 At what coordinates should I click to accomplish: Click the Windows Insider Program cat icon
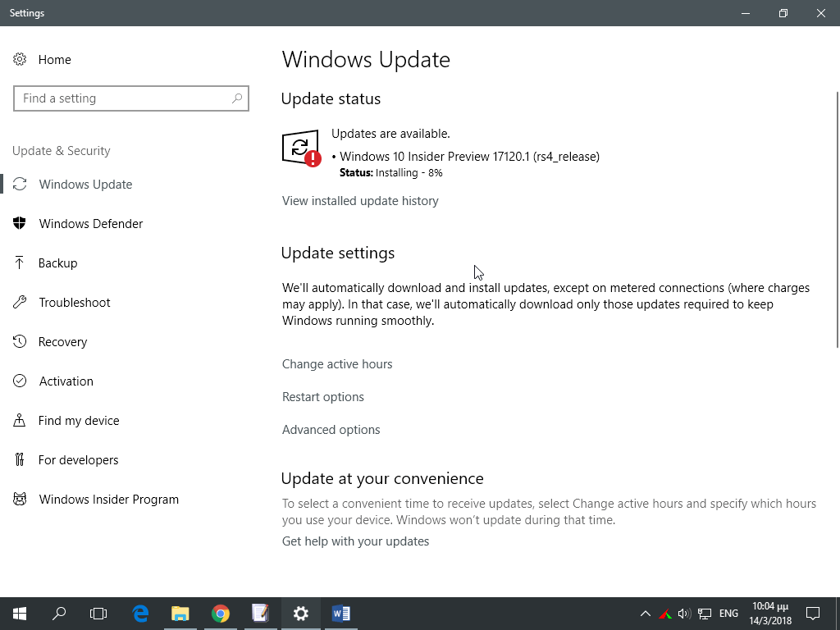coord(20,500)
